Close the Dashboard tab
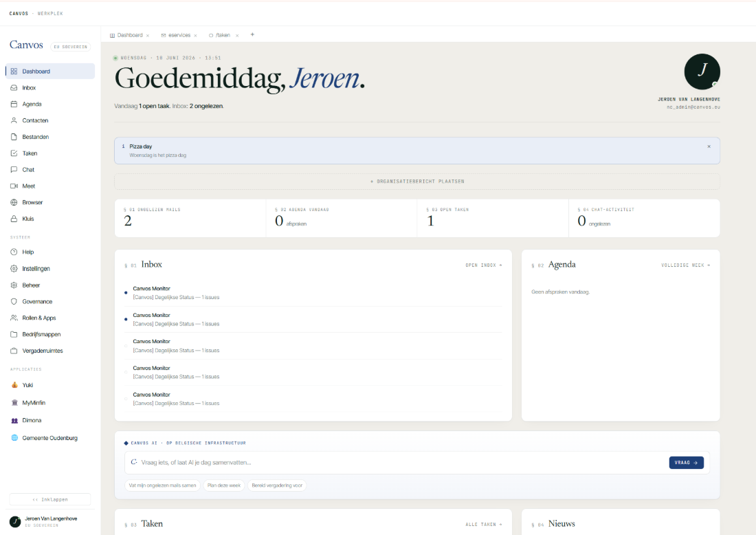756x535 pixels. [x=148, y=36]
